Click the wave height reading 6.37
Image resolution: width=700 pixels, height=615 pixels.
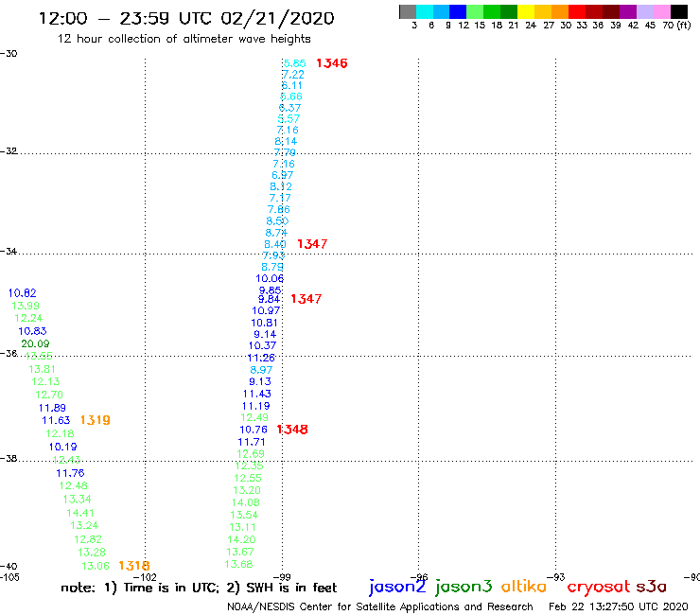[289, 108]
